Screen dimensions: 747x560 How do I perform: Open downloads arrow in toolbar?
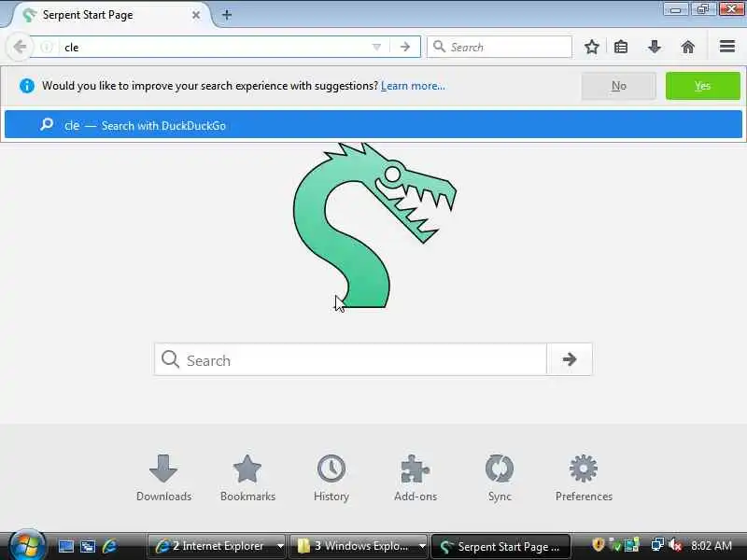[x=655, y=47]
